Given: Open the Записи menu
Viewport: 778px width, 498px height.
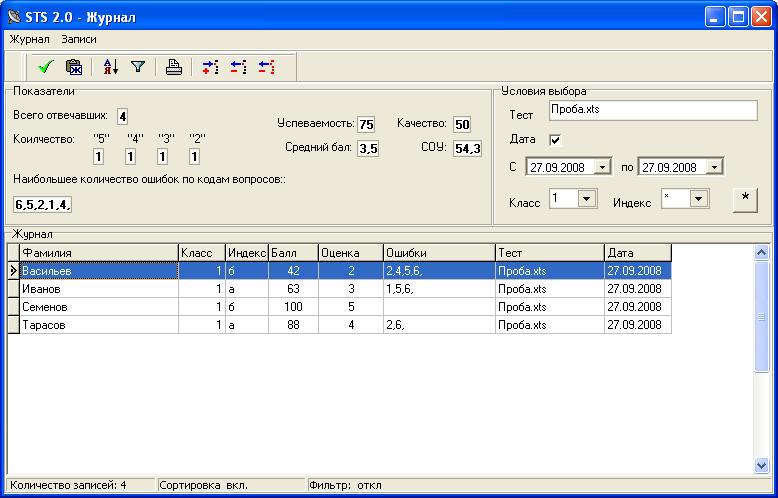Looking at the screenshot, I should coord(79,39).
